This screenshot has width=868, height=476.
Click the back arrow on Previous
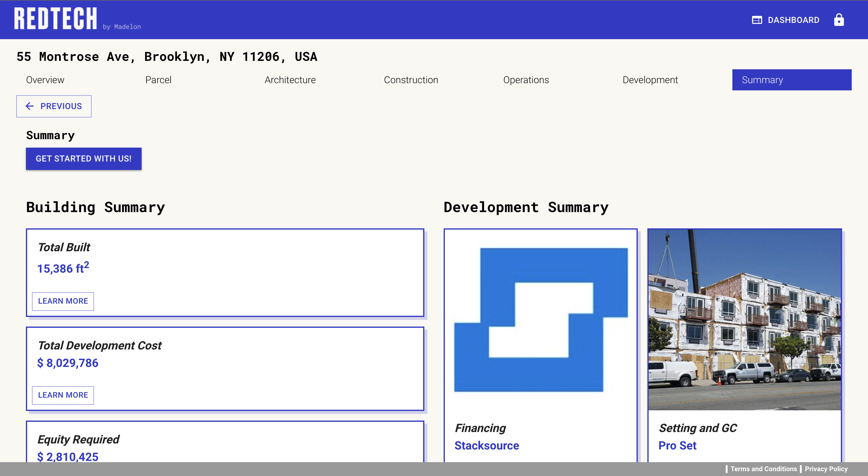pos(30,106)
